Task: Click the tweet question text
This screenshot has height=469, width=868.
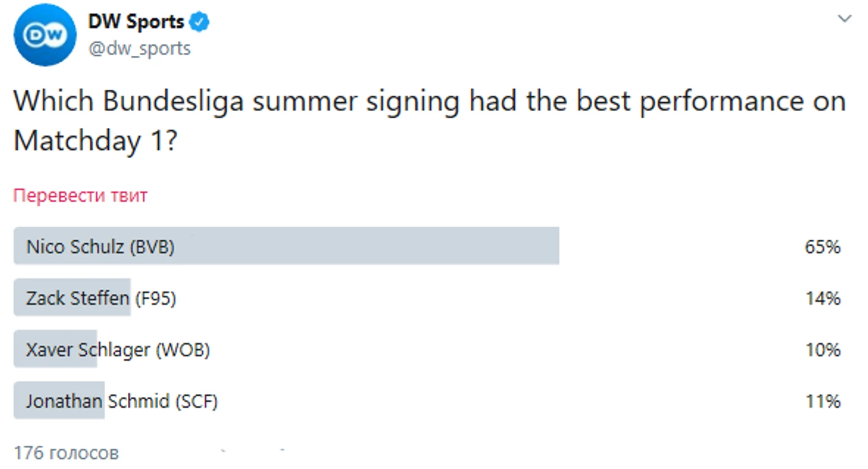Action: (429, 121)
